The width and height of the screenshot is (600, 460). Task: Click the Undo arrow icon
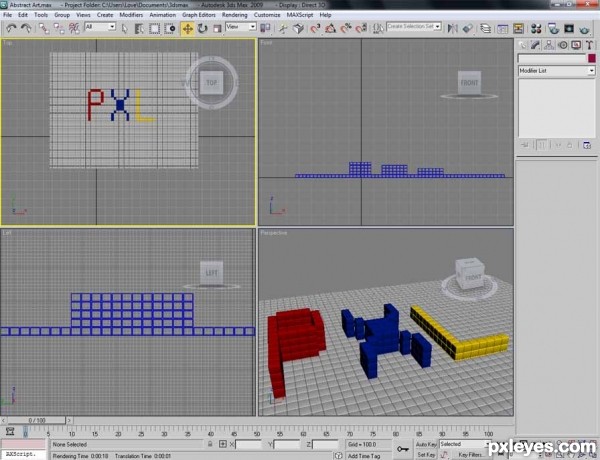11,28
